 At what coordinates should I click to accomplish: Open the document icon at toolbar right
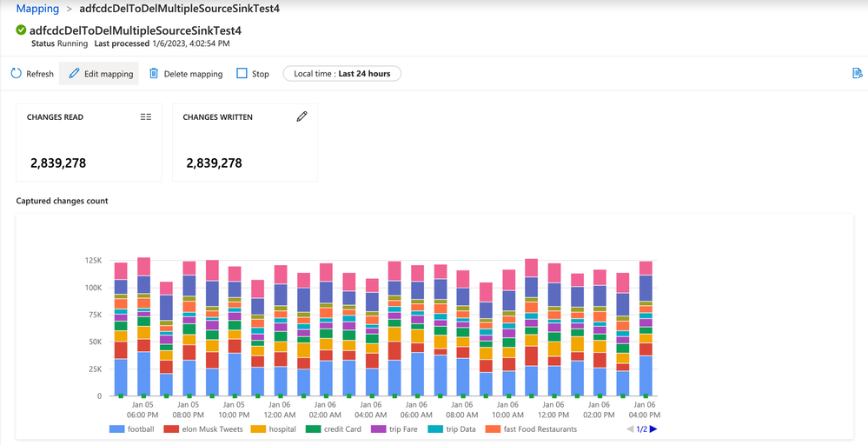(x=857, y=73)
